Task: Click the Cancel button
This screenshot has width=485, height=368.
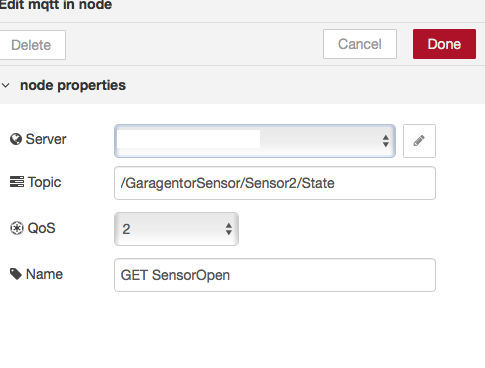Action: (360, 44)
